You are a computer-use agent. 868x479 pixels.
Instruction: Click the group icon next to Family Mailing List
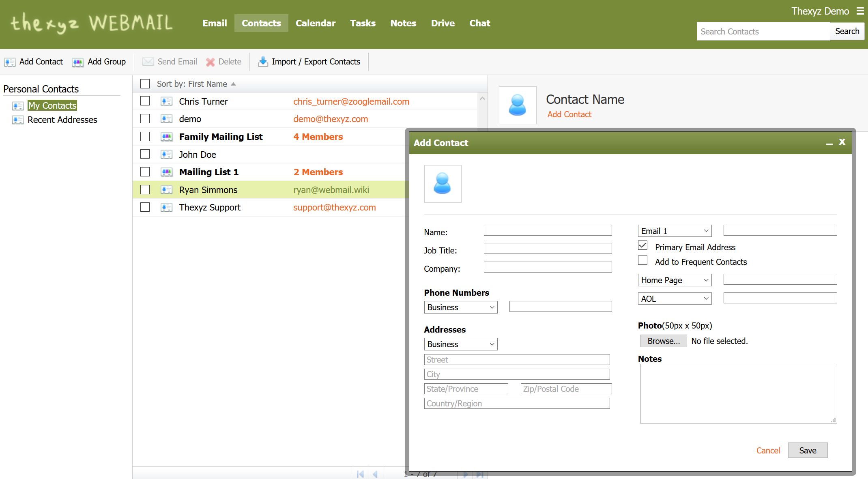pos(166,137)
